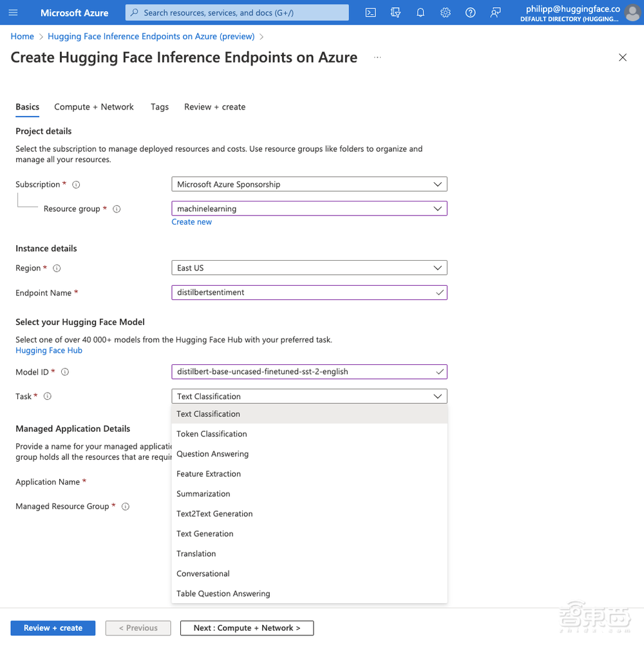
Task: Go to the Tags tab
Action: click(x=160, y=107)
